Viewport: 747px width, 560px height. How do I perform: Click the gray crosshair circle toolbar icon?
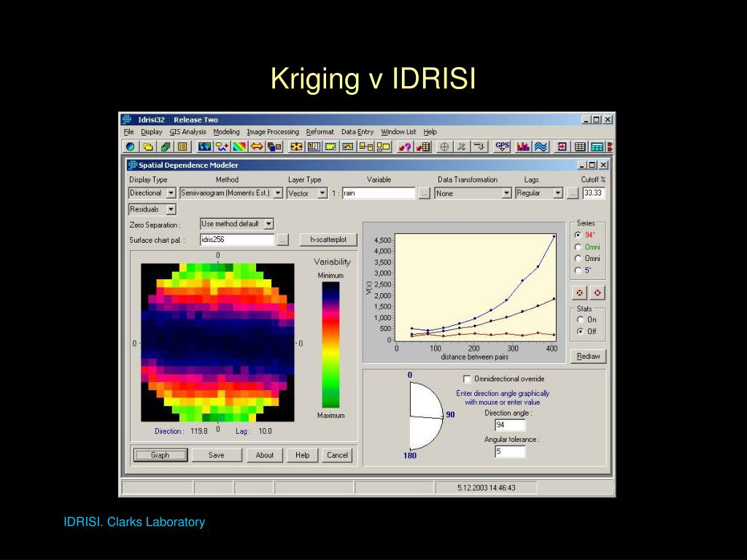[444, 147]
